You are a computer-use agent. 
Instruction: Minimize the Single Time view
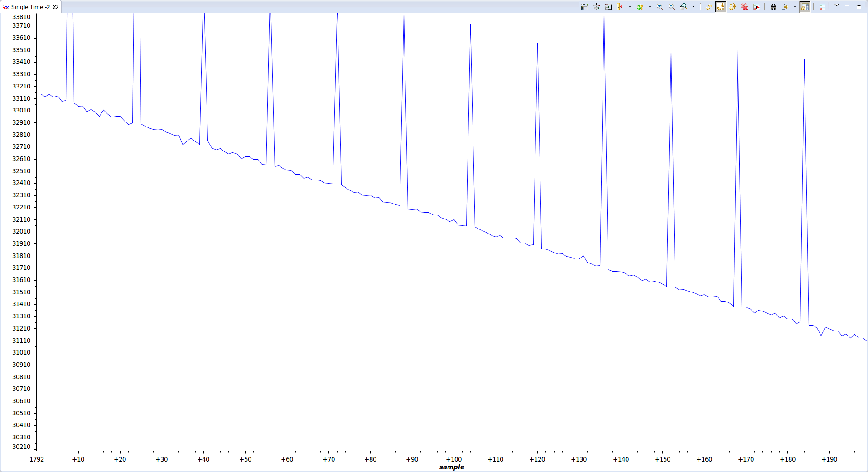click(x=847, y=6)
